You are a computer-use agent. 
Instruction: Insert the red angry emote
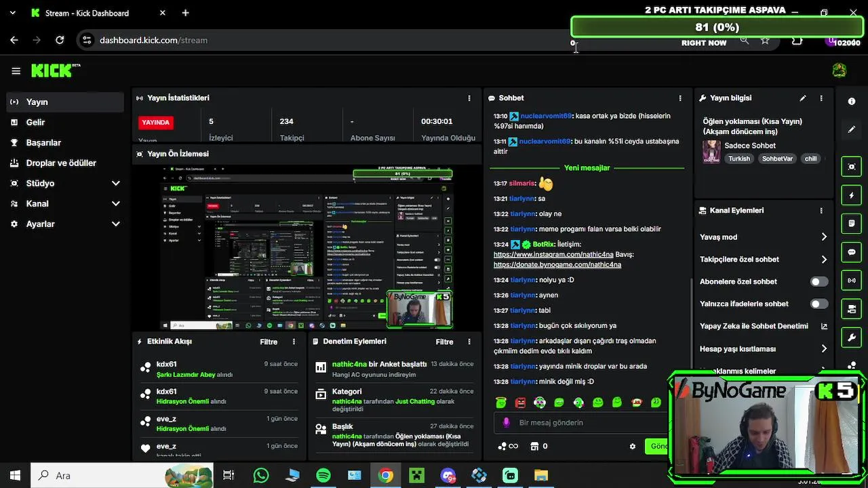point(520,403)
